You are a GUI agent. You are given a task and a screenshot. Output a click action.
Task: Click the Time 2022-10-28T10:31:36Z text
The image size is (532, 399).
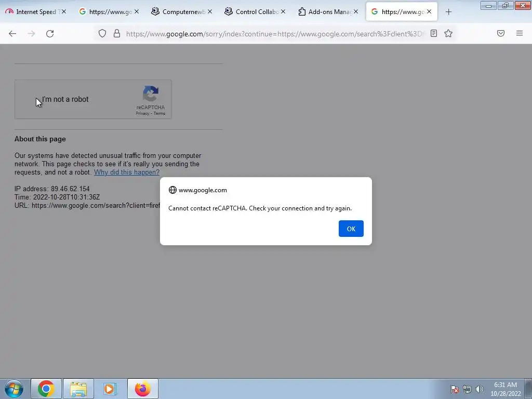coord(57,197)
